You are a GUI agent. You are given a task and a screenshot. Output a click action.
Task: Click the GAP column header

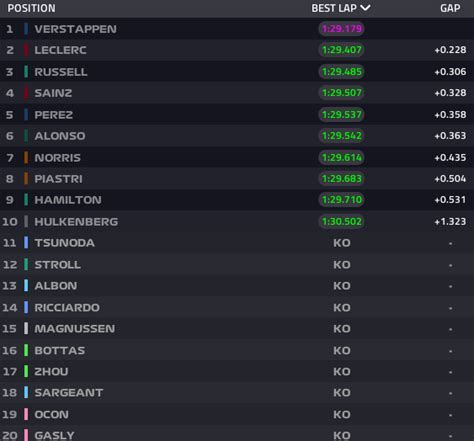[450, 8]
